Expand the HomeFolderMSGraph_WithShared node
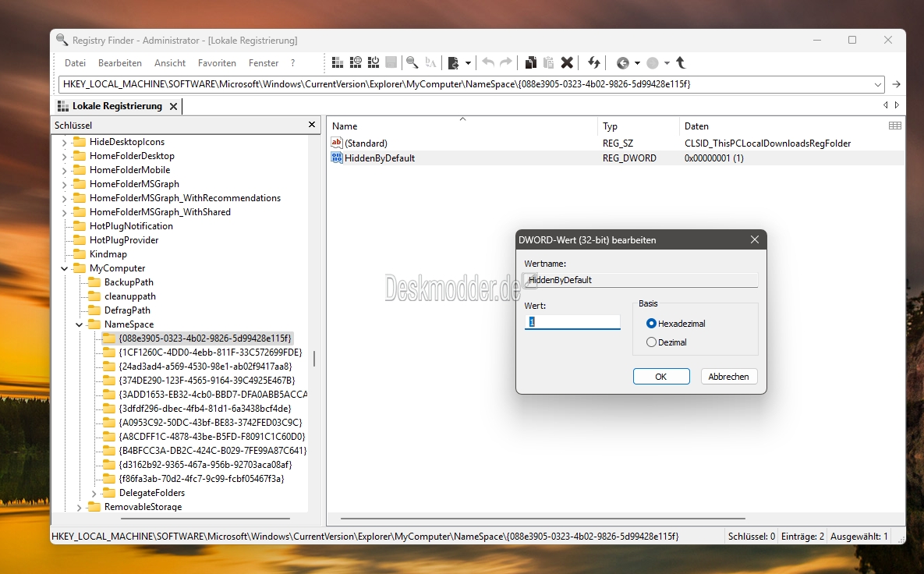Screen dimensions: 924x574 click(64, 212)
